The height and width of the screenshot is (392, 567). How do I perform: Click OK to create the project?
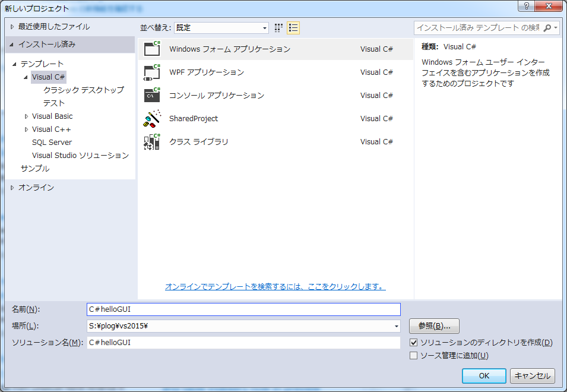(484, 376)
